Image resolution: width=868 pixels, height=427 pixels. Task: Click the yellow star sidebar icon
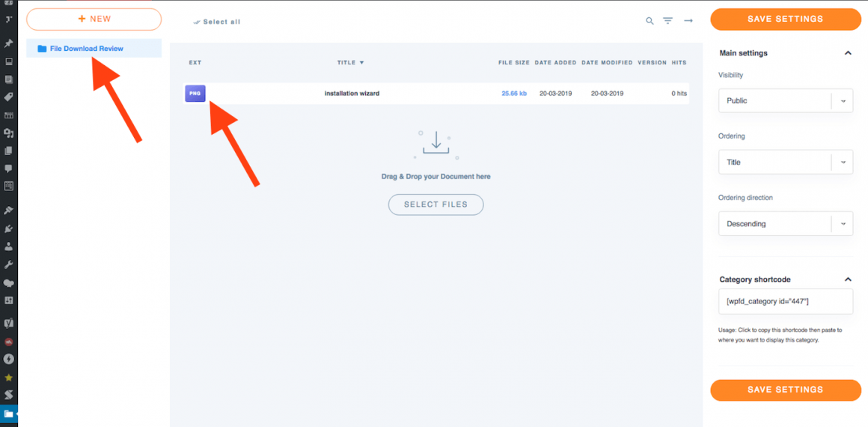[x=8, y=378]
